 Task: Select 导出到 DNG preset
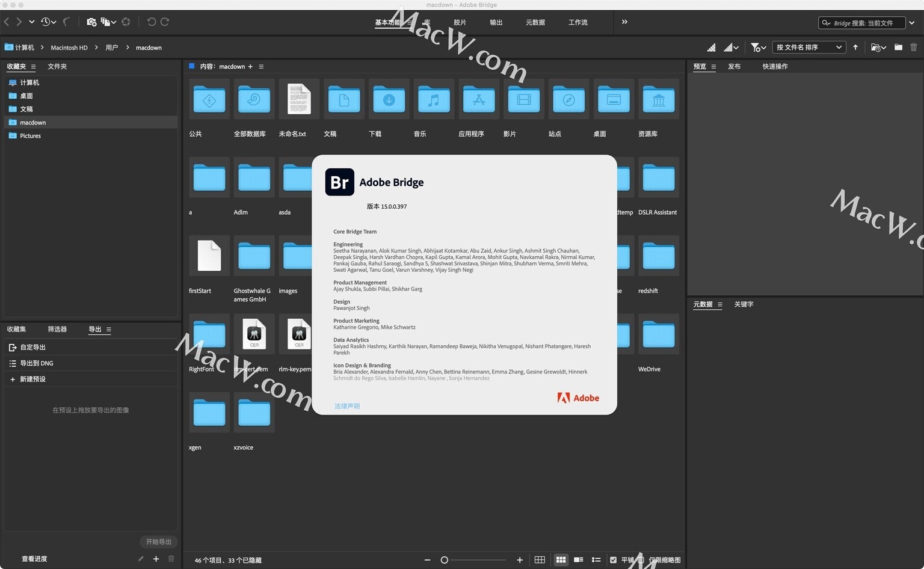[37, 363]
